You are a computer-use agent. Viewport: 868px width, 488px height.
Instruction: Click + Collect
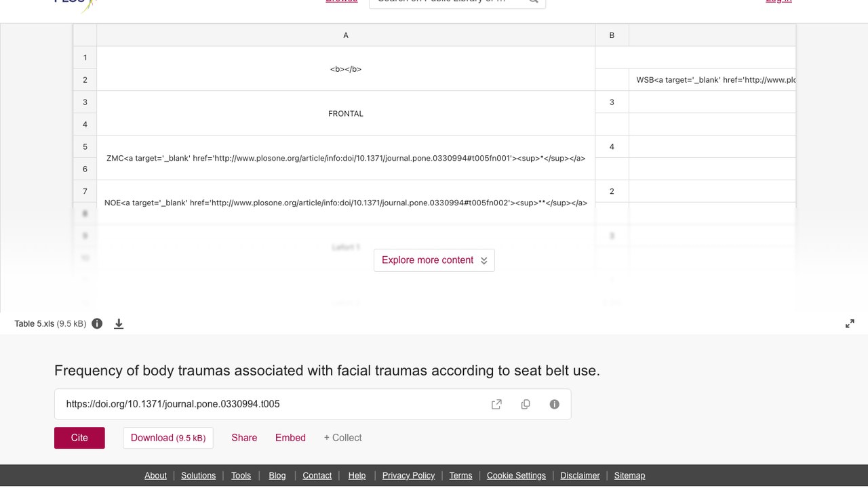click(x=342, y=438)
